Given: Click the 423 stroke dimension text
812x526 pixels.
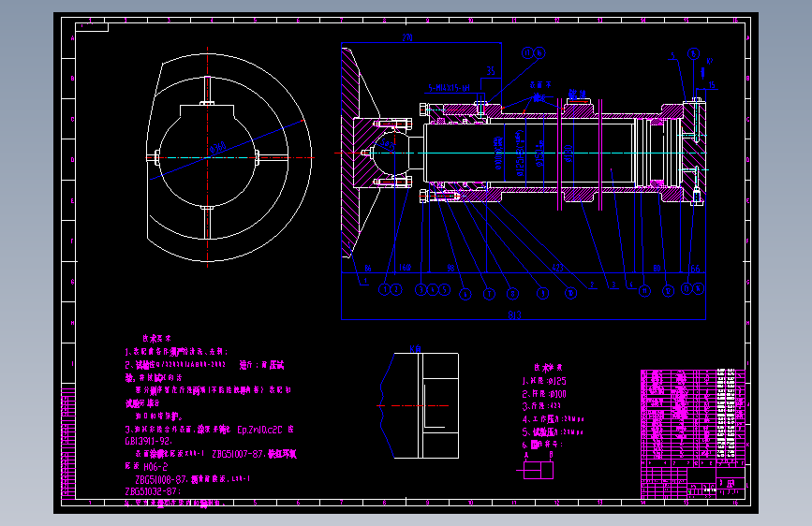Looking at the screenshot, I should pyautogui.click(x=558, y=268).
